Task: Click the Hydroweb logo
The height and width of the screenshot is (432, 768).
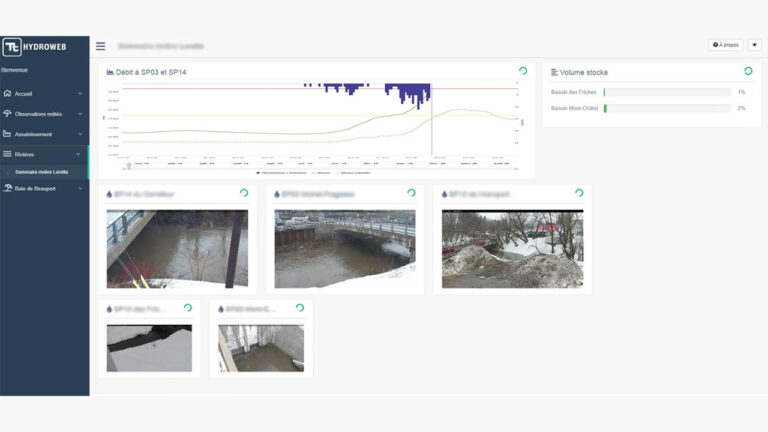Action: [x=35, y=47]
